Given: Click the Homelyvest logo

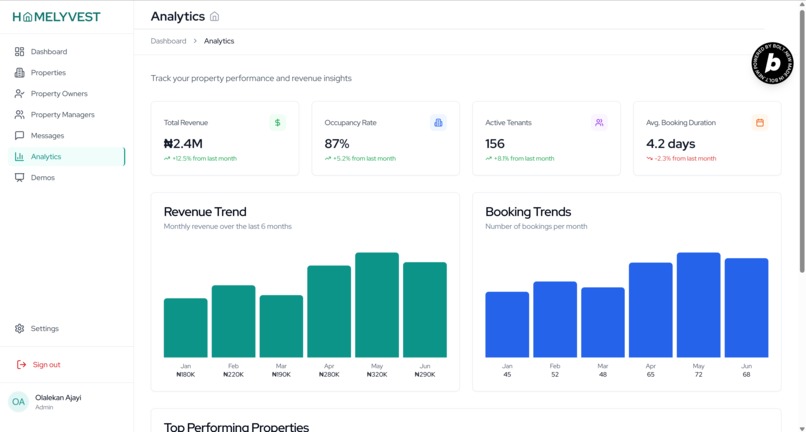Looking at the screenshot, I should point(57,17).
